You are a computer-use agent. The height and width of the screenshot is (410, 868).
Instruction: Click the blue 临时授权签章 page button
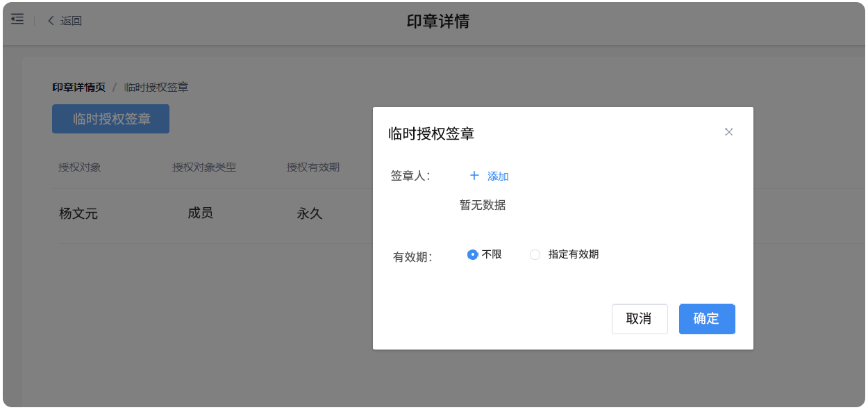click(x=110, y=119)
